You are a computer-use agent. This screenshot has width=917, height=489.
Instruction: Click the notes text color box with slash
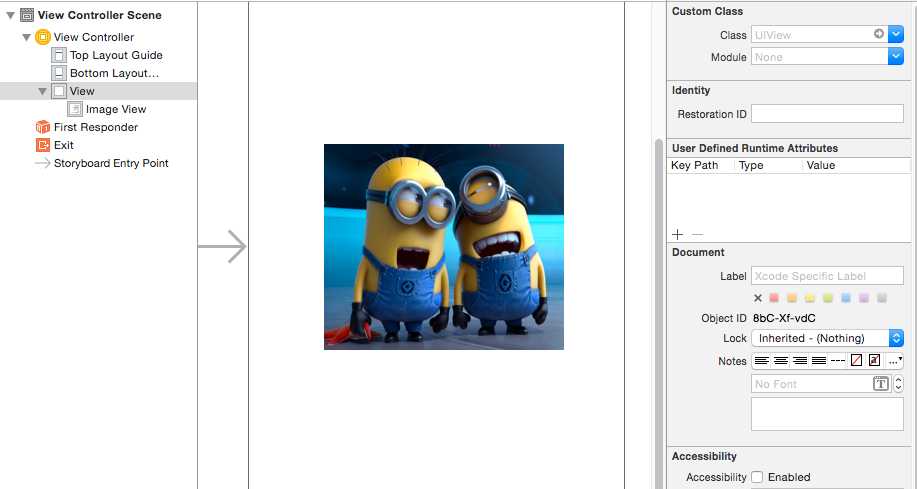[x=856, y=361]
